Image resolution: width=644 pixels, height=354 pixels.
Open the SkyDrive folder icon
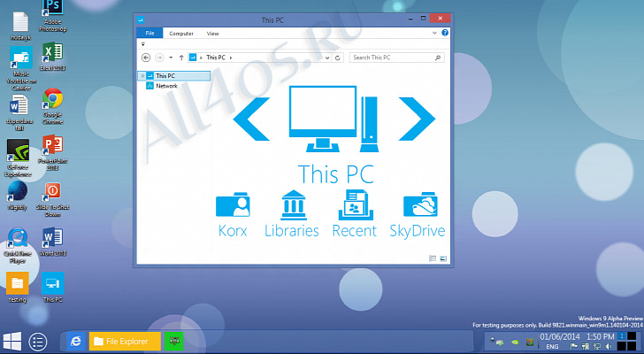coord(418,215)
